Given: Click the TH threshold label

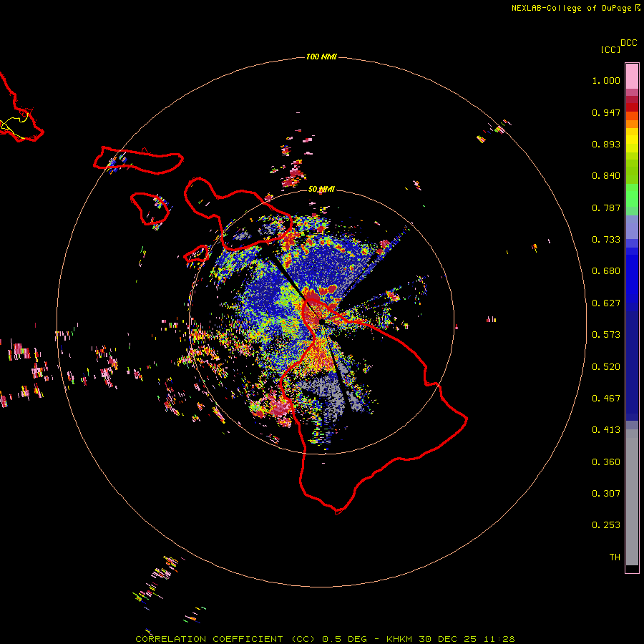Looking at the screenshot, I should pos(615,557).
